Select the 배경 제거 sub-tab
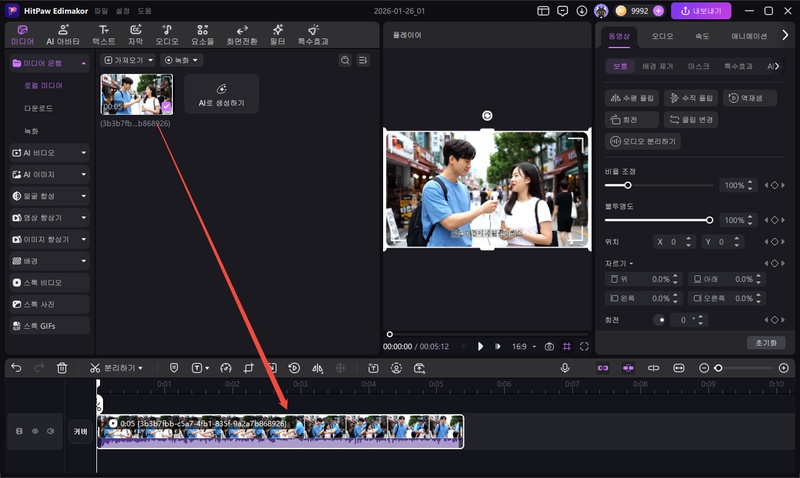Viewport: 800px width, 478px height. click(x=658, y=66)
